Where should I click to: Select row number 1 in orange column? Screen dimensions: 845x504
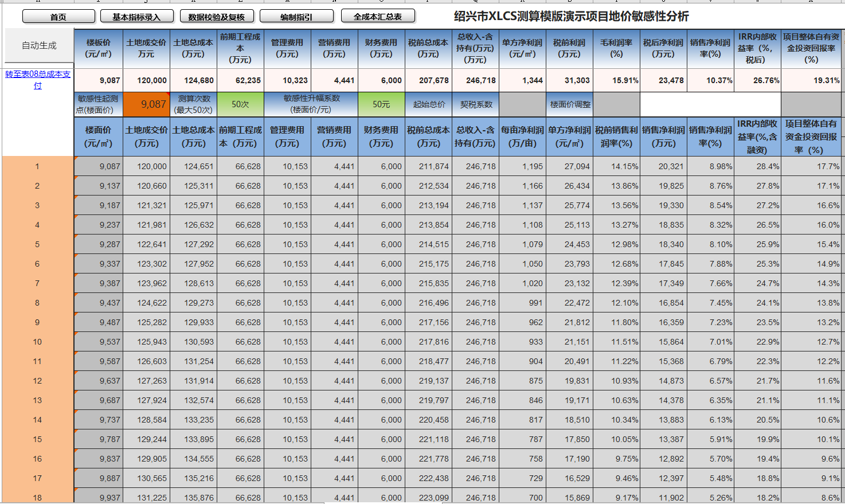[x=37, y=166]
